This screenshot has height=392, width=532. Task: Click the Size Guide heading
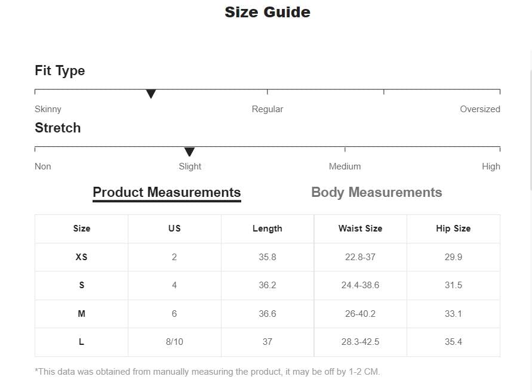coord(267,12)
